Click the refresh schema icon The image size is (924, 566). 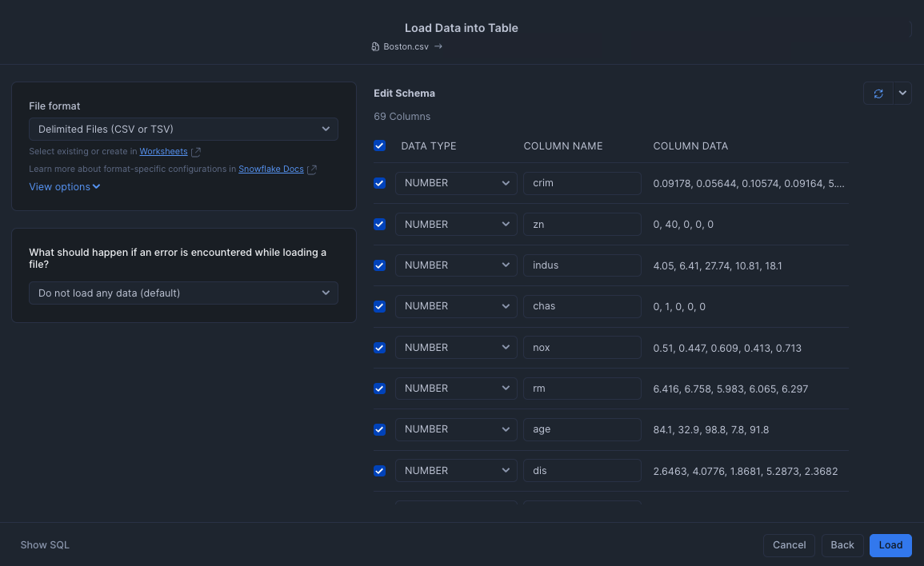(x=878, y=93)
